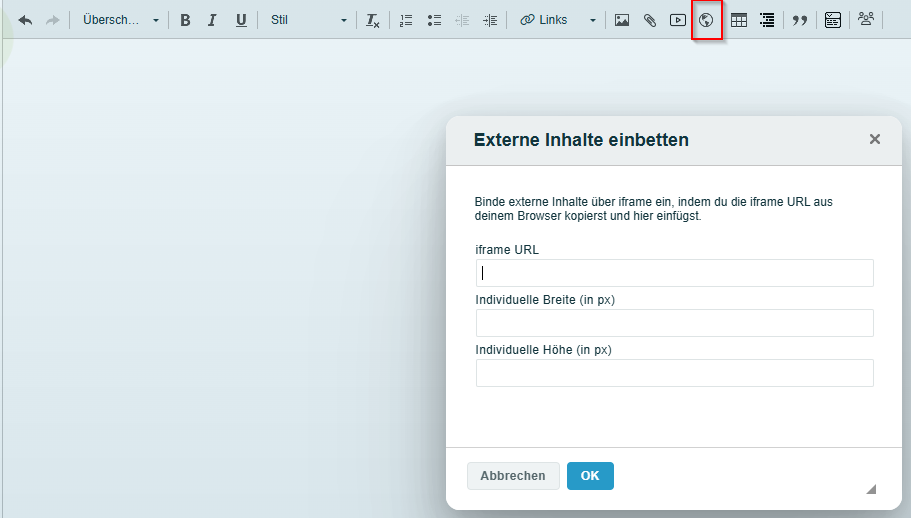Click the increase indent icon
The image size is (911, 518).
click(x=490, y=20)
